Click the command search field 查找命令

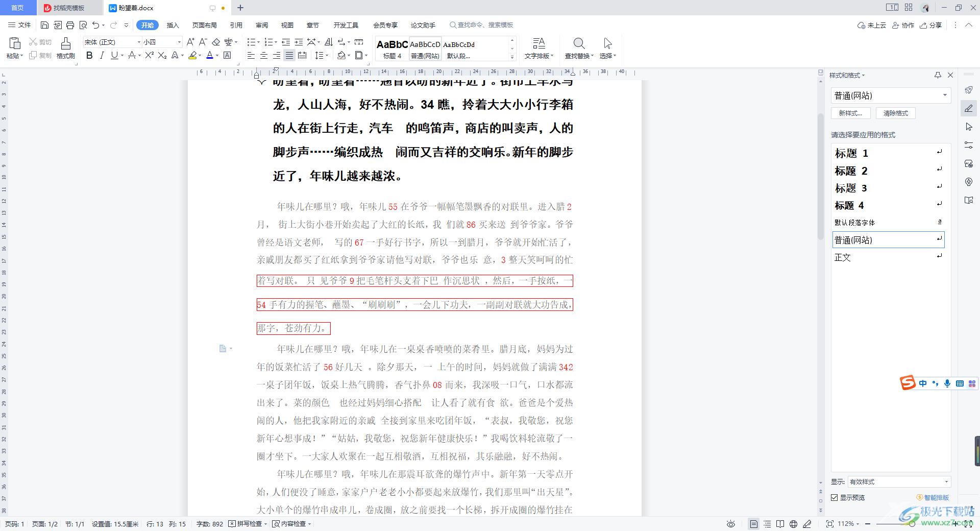481,25
